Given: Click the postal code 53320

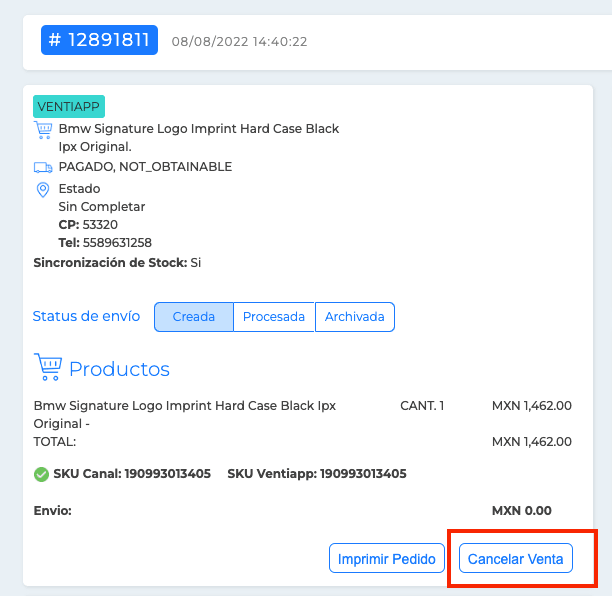Looking at the screenshot, I should point(100,224).
